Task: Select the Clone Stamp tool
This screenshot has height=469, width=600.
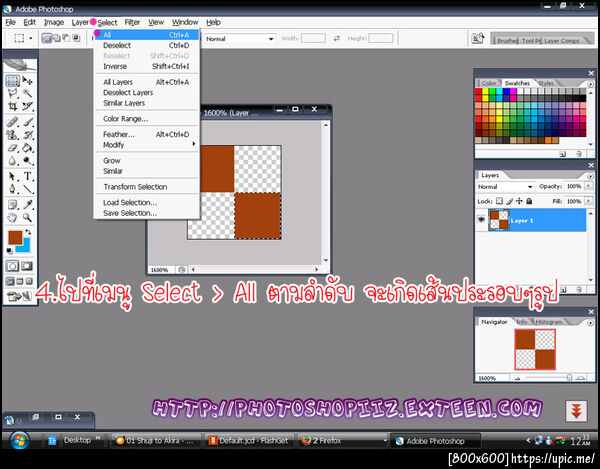Action: [13, 135]
